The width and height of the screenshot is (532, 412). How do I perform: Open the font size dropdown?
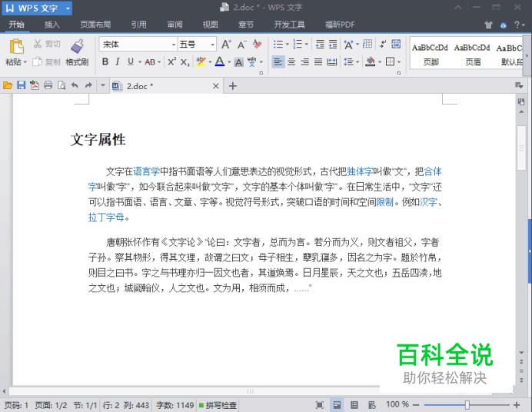[x=212, y=45]
